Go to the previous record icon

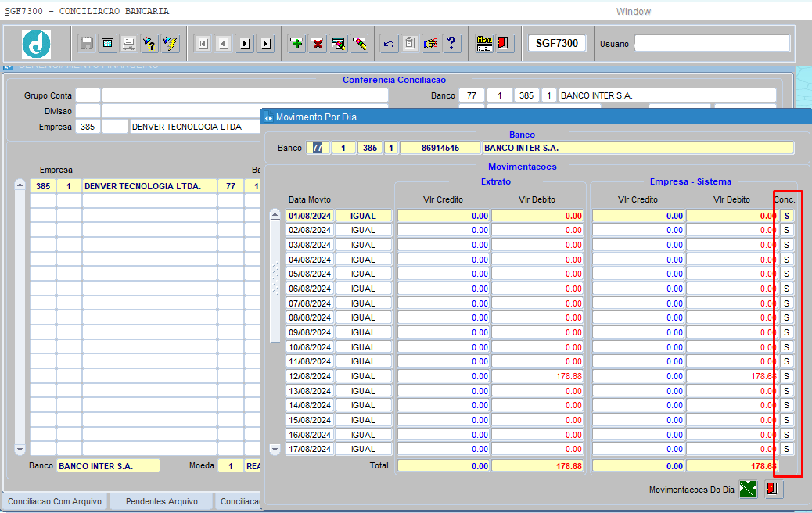pos(224,44)
